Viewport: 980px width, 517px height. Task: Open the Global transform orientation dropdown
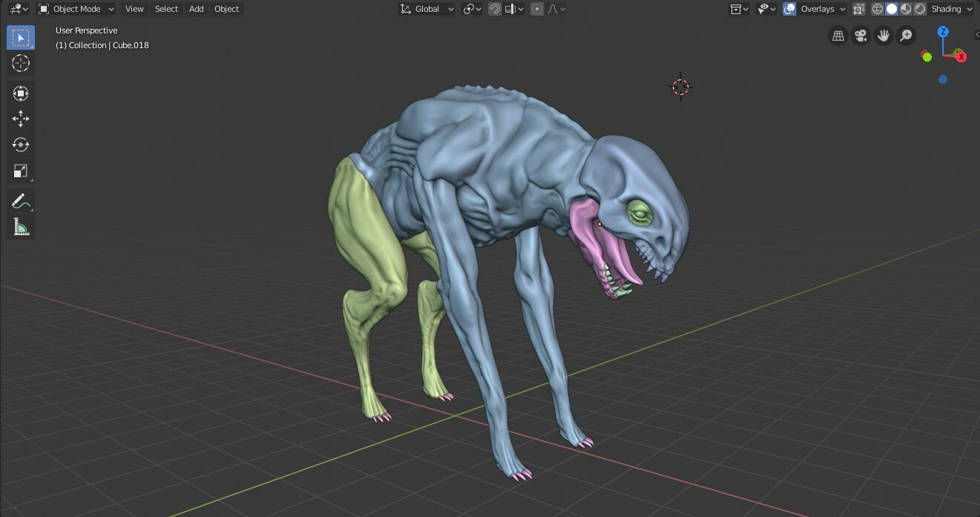point(426,9)
